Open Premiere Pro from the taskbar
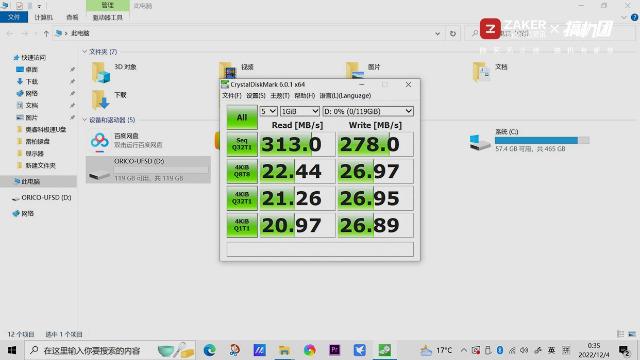 coord(334,350)
